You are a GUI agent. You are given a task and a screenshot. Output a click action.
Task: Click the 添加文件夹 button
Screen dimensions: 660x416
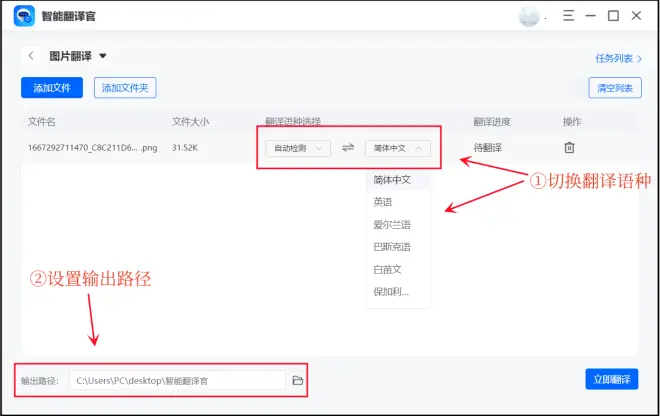(125, 88)
